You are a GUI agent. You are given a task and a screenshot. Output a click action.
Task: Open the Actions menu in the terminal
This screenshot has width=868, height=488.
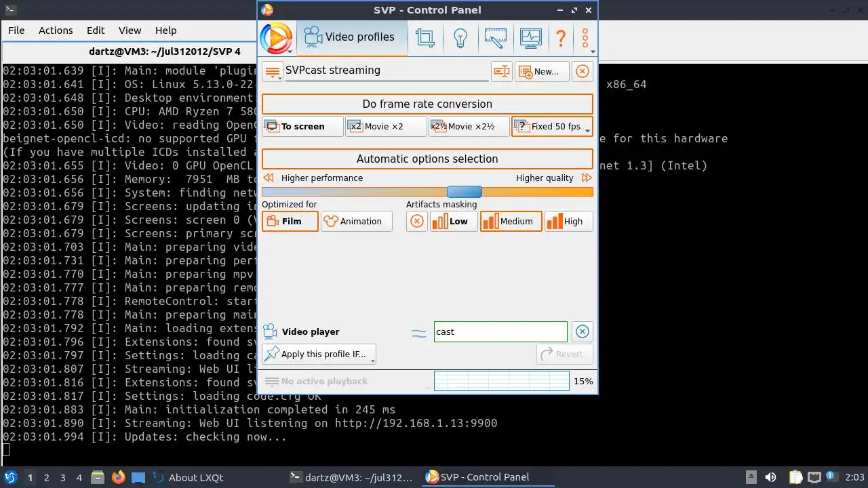56,30
